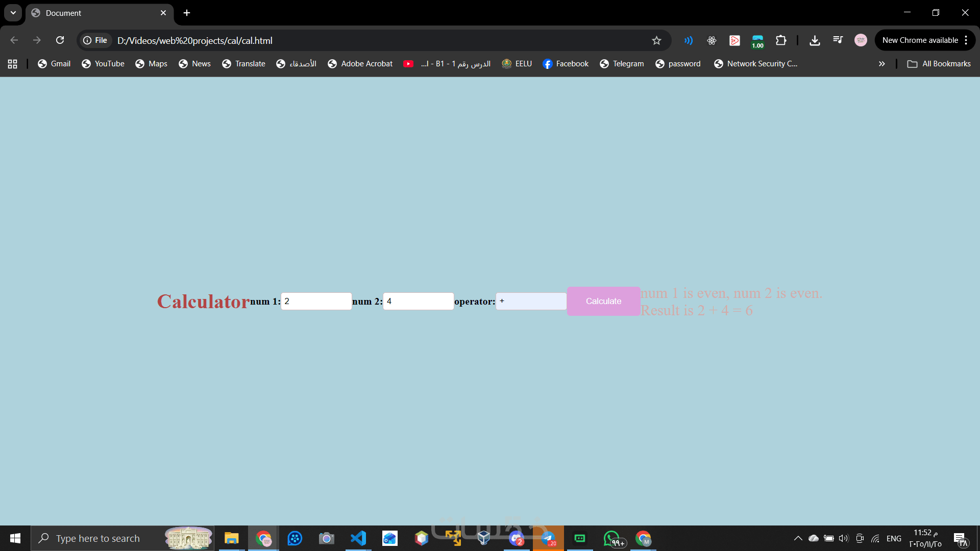Show hidden system tray icons
The height and width of the screenshot is (551, 980).
798,538
